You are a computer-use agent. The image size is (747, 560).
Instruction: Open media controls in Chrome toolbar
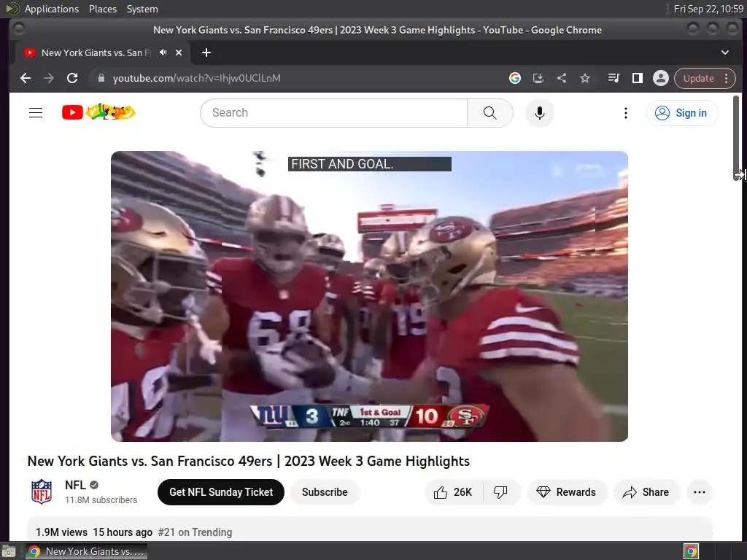coord(614,78)
